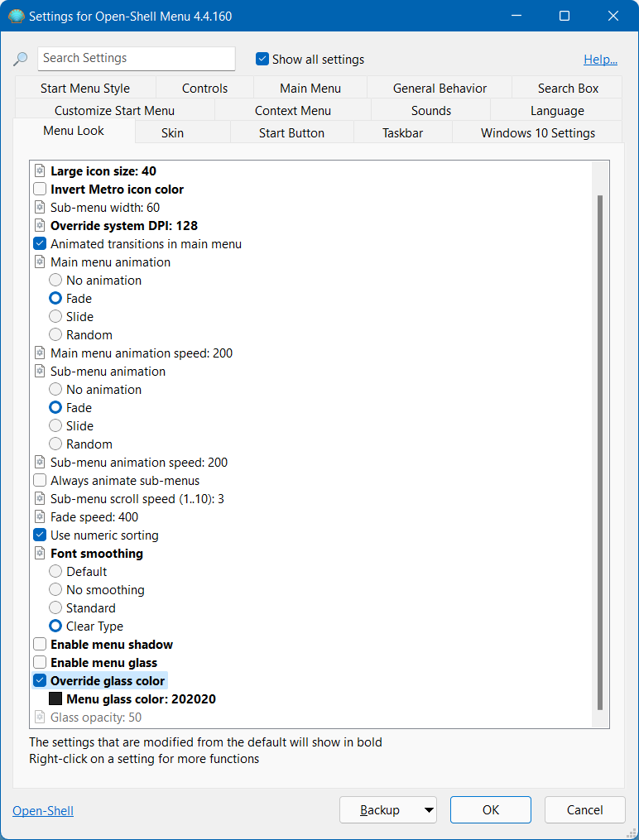Select No animation for sub-menu
The width and height of the screenshot is (639, 840).
pyautogui.click(x=55, y=390)
